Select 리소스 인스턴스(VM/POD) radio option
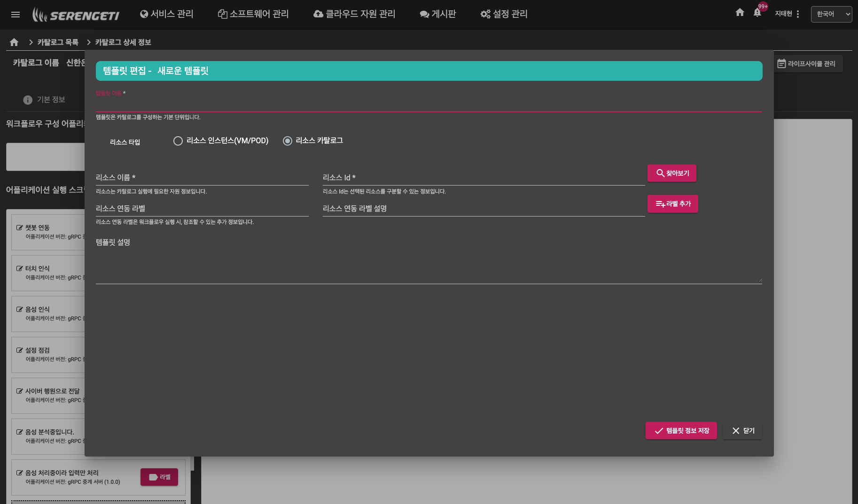The image size is (858, 504). [178, 141]
